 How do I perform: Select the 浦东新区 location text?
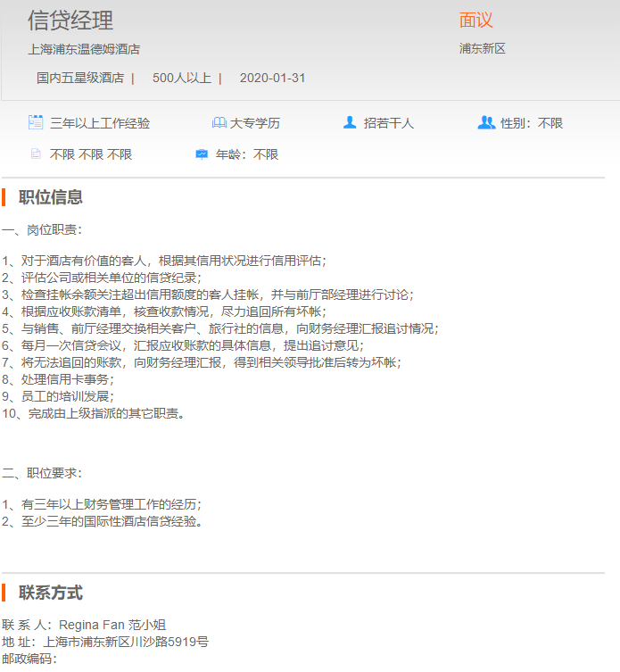(483, 49)
